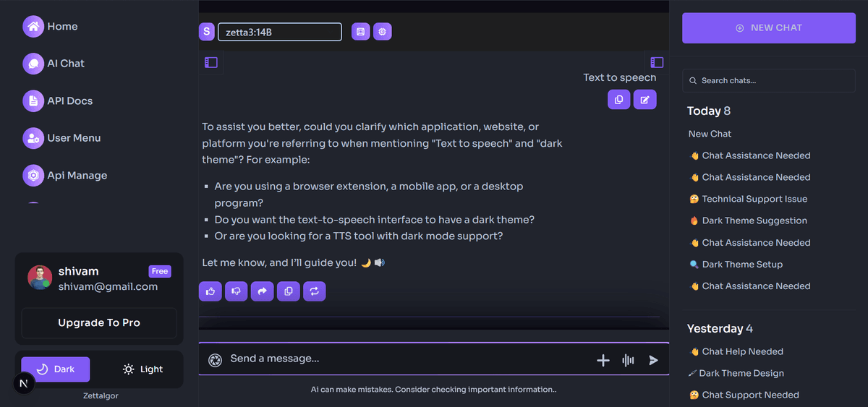868x407 pixels.
Task: Like the assistant response with thumbs up
Action: [x=210, y=291]
